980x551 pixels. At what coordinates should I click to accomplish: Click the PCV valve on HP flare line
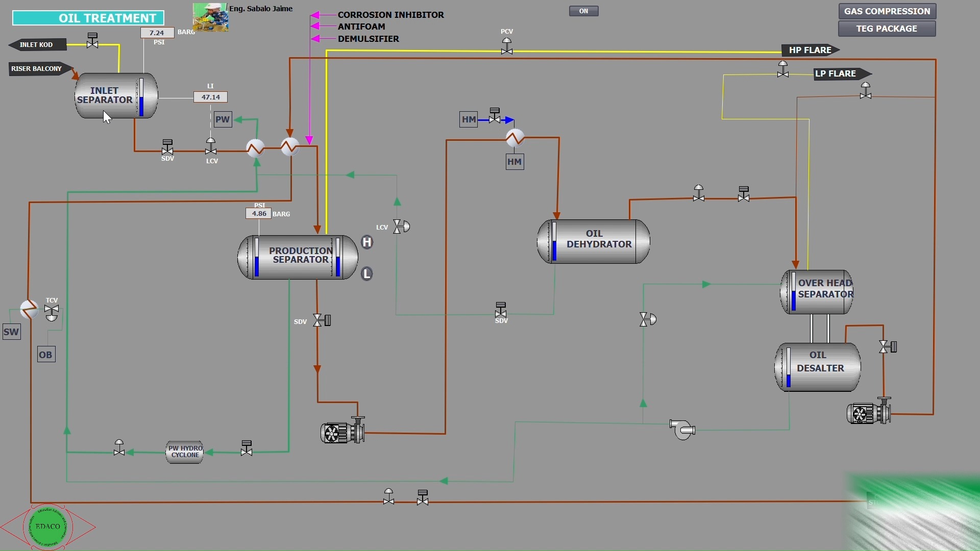(x=506, y=46)
